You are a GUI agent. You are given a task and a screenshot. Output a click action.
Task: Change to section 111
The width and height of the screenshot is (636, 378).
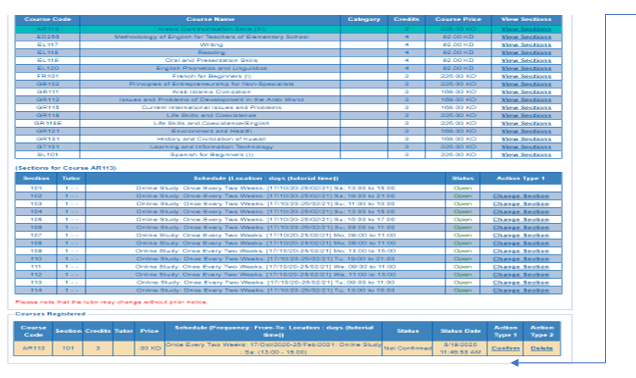(521, 267)
